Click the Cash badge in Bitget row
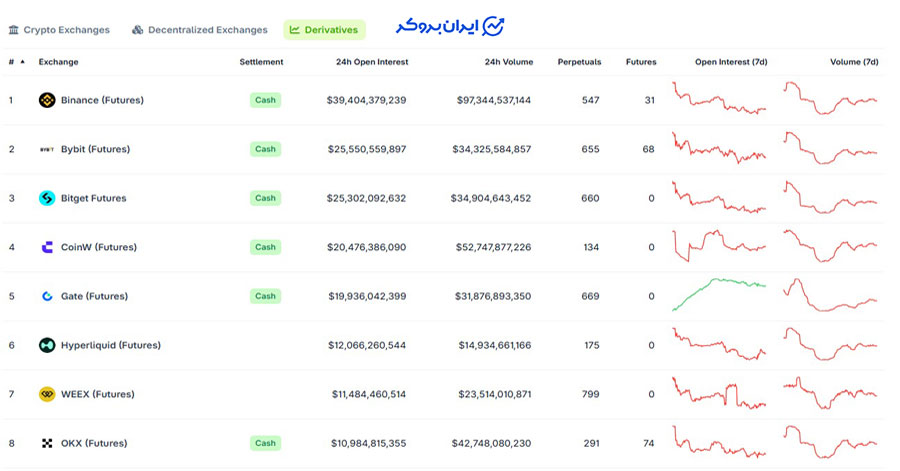This screenshot has height=471, width=900. [265, 198]
